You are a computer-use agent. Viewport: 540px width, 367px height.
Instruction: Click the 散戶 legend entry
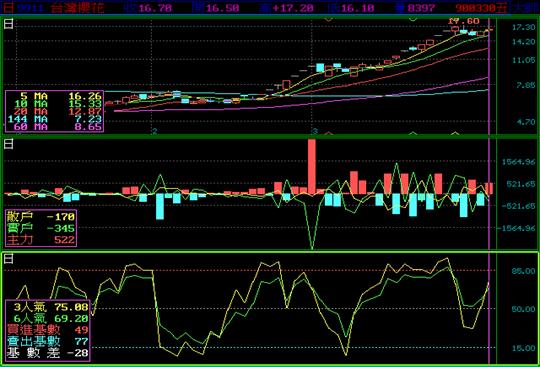coord(41,217)
